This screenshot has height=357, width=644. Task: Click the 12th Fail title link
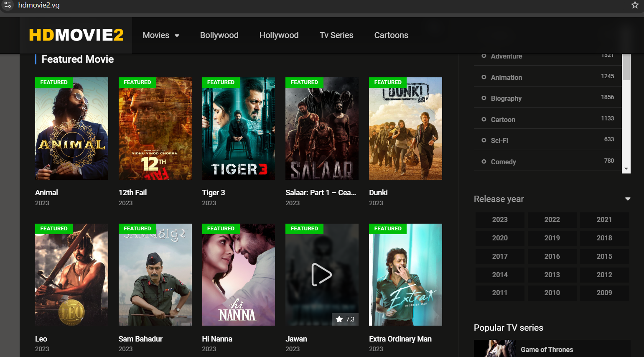132,193
